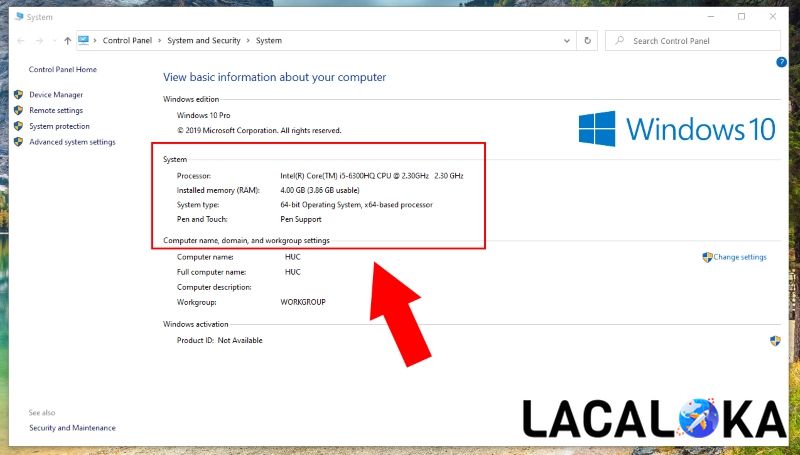The image size is (800, 455).
Task: Navigate up one level arrow
Action: tap(67, 41)
